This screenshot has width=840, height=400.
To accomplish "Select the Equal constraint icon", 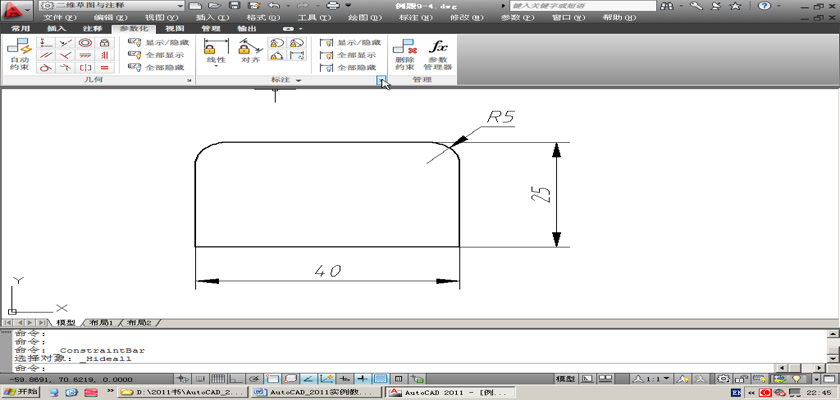I will (x=104, y=67).
